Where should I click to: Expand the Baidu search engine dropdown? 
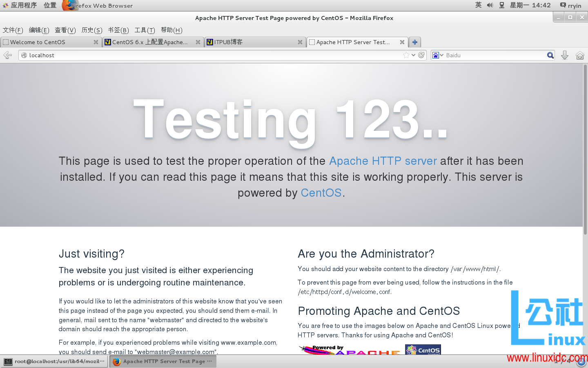pos(438,55)
